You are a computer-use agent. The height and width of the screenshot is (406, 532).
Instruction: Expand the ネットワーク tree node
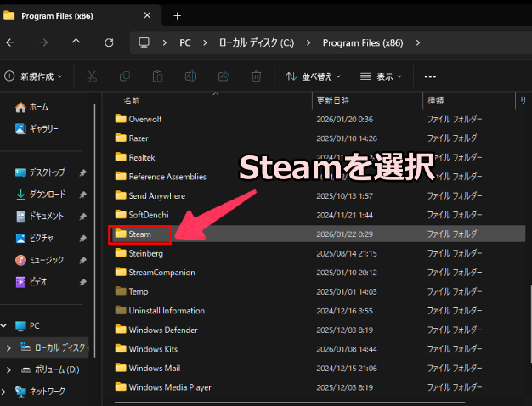click(x=8, y=392)
